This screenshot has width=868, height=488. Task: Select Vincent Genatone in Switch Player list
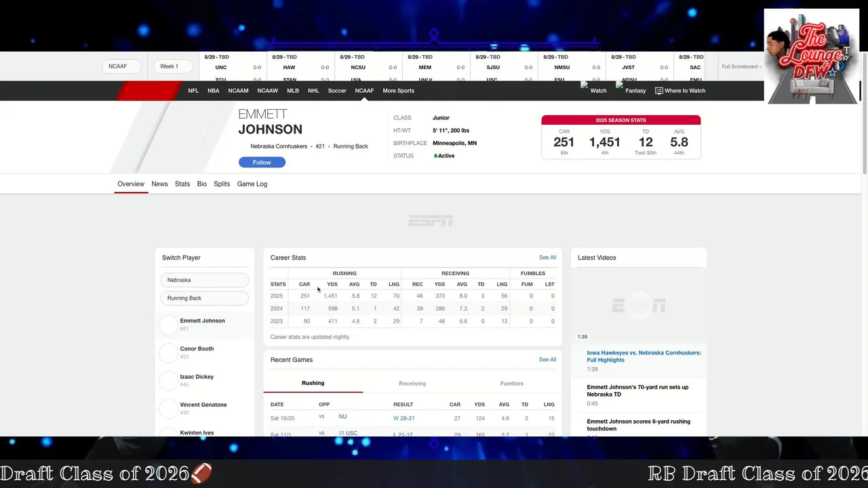[x=204, y=409]
